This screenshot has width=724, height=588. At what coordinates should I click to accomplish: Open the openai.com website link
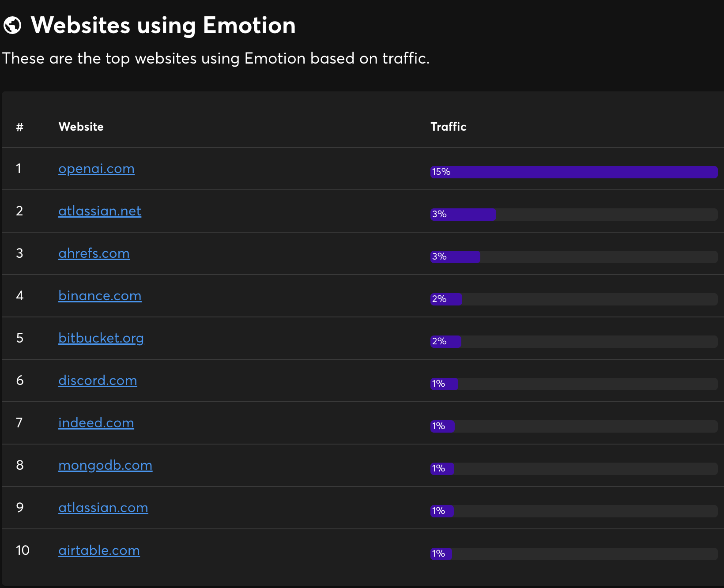pos(96,169)
